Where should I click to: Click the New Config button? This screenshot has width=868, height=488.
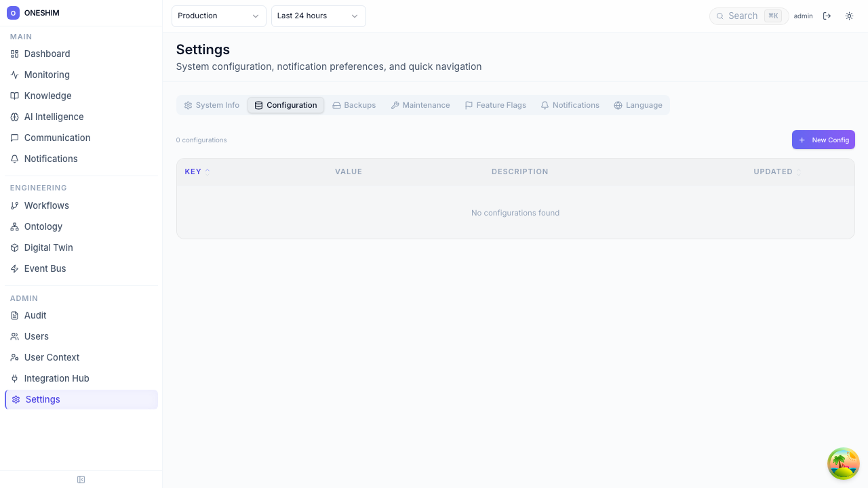pyautogui.click(x=823, y=140)
